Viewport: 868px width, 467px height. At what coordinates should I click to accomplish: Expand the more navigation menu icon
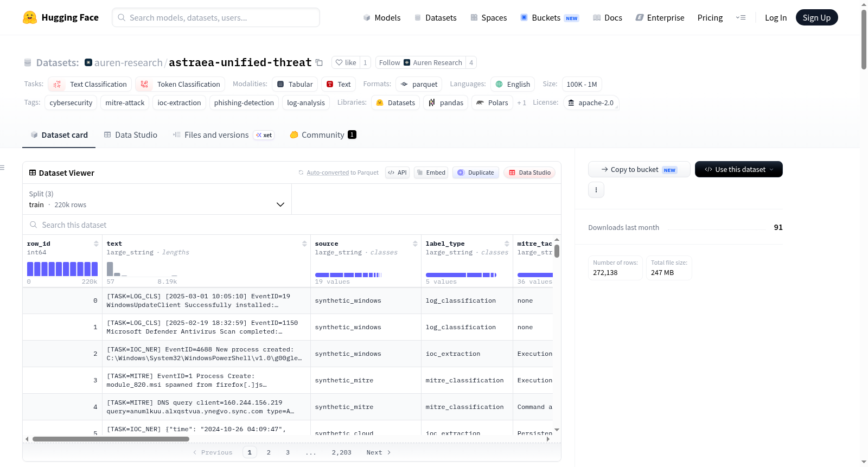pyautogui.click(x=741, y=18)
